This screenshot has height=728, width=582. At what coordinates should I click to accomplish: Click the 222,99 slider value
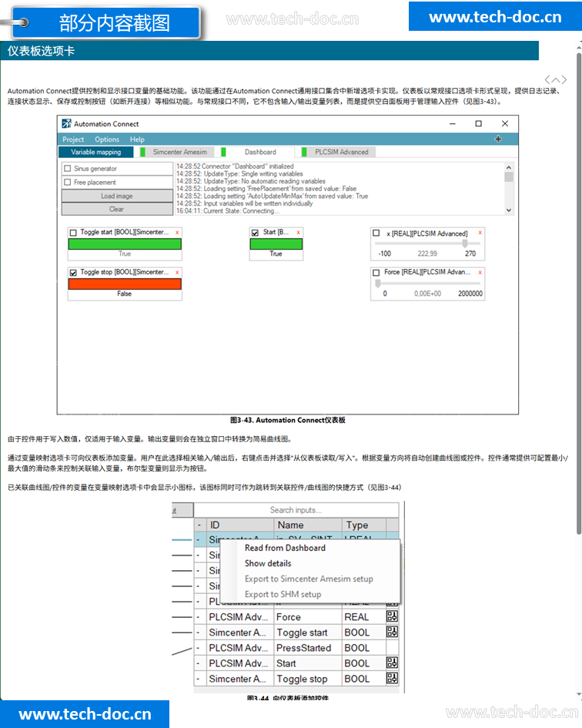point(427,253)
